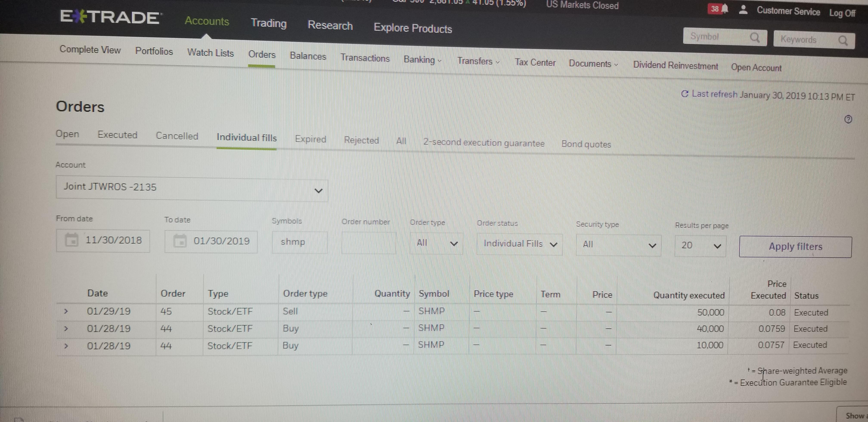Click the Symbol search magnifier icon
The image size is (868, 422).
tap(755, 37)
